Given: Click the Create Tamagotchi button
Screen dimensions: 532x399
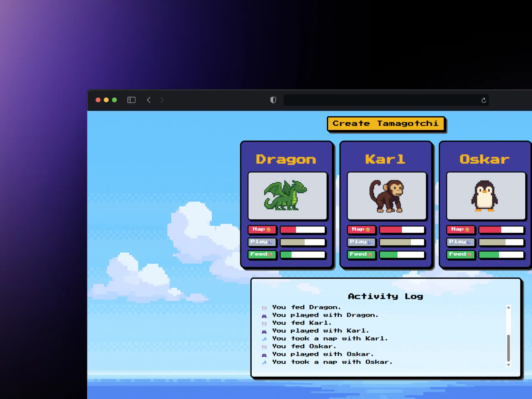Looking at the screenshot, I should (386, 124).
